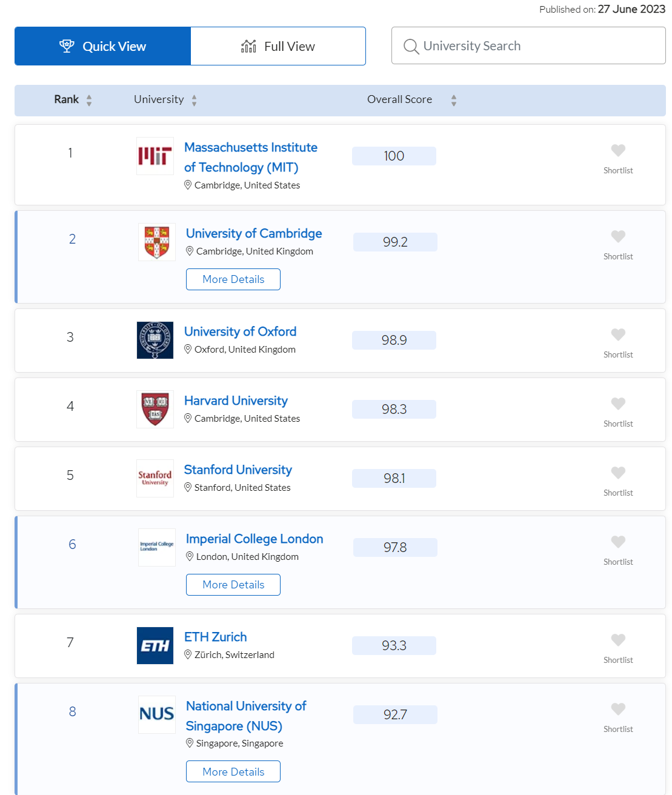Sort table by Rank column arrows
The image size is (672, 795).
pos(89,101)
